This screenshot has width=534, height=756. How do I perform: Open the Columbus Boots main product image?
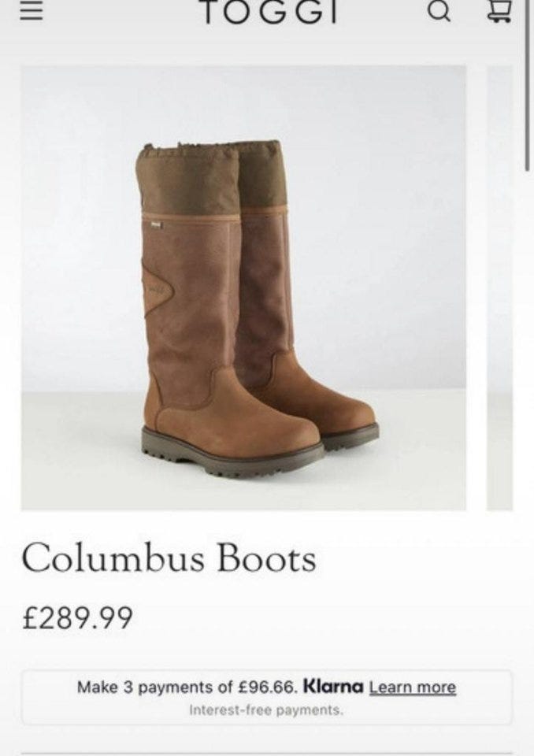pyautogui.click(x=243, y=287)
